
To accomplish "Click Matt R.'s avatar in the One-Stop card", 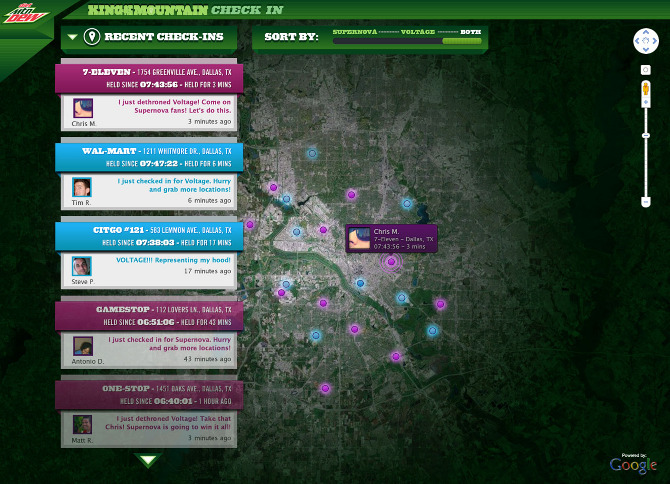I will (x=82, y=425).
